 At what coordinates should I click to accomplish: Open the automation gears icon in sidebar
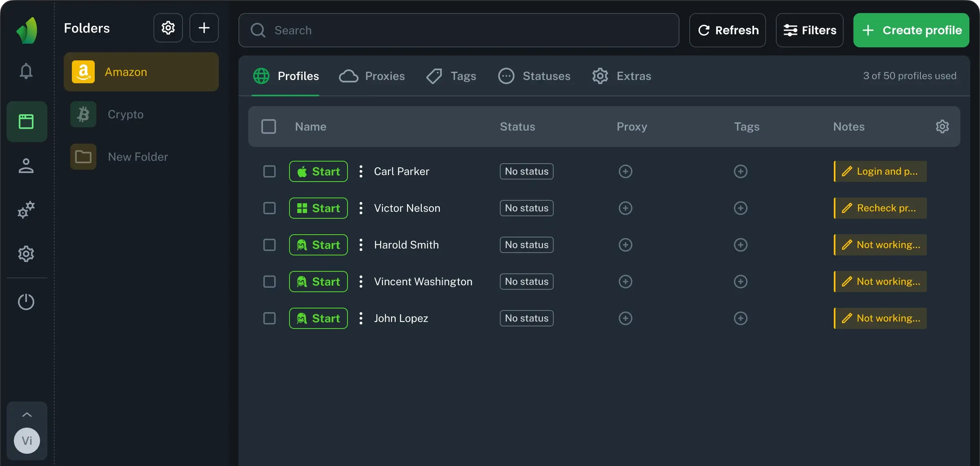click(x=26, y=210)
